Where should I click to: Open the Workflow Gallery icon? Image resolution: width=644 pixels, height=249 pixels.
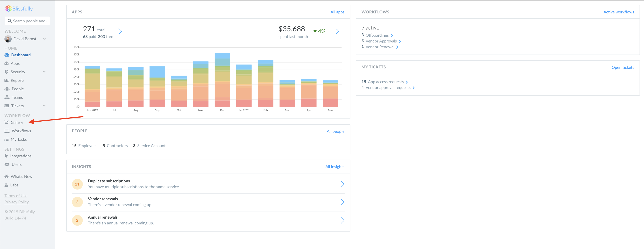(6, 122)
